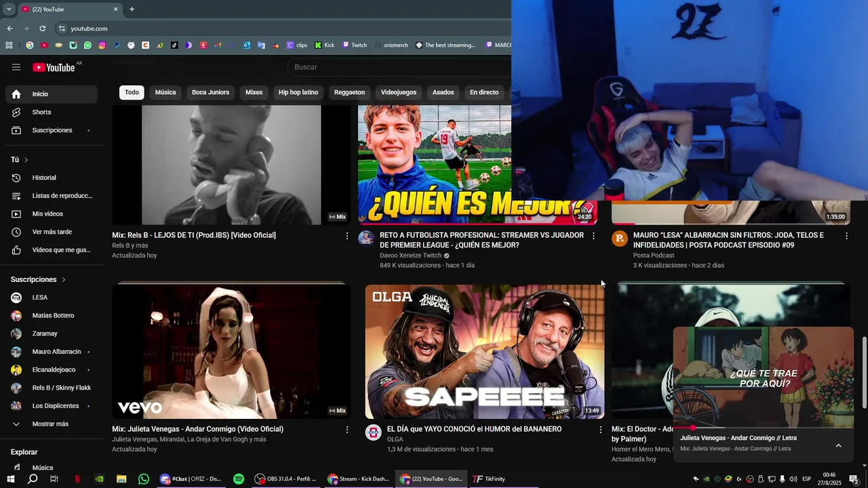Click the Buscar search field
The height and width of the screenshot is (488, 868).
tap(400, 67)
